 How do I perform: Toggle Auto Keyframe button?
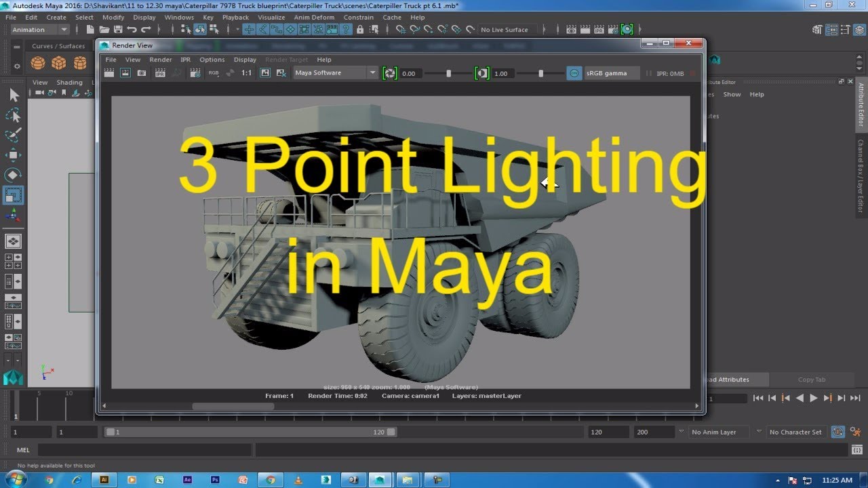coord(838,432)
